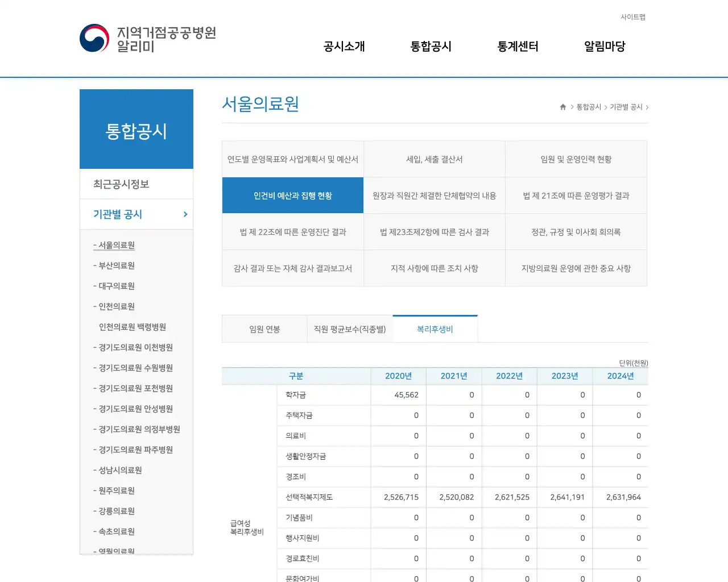Open the 통계센터 menu
Screen dimensions: 728x582
(x=517, y=47)
